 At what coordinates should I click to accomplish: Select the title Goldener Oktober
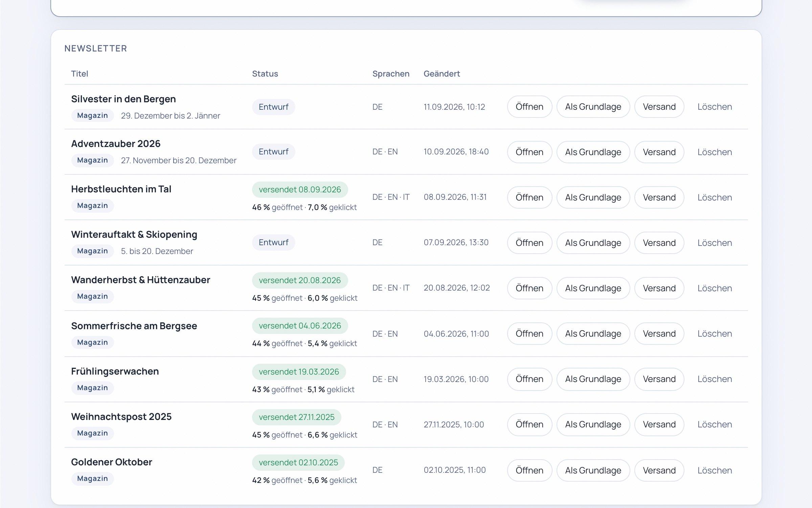pyautogui.click(x=112, y=462)
